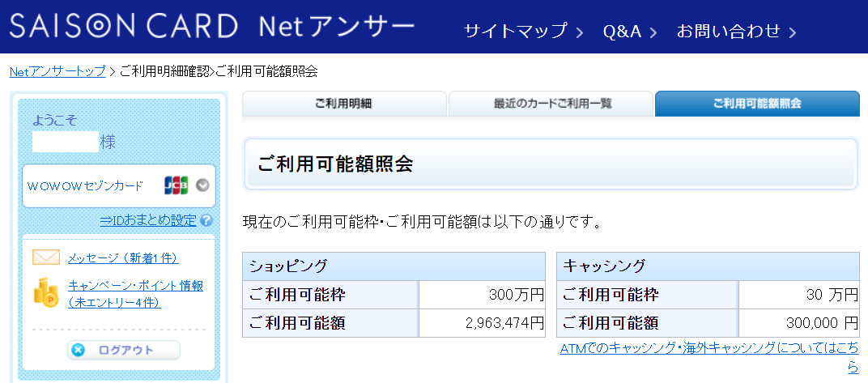Select the ご利用可能額照会 tab
The image size is (868, 383).
pos(756,104)
